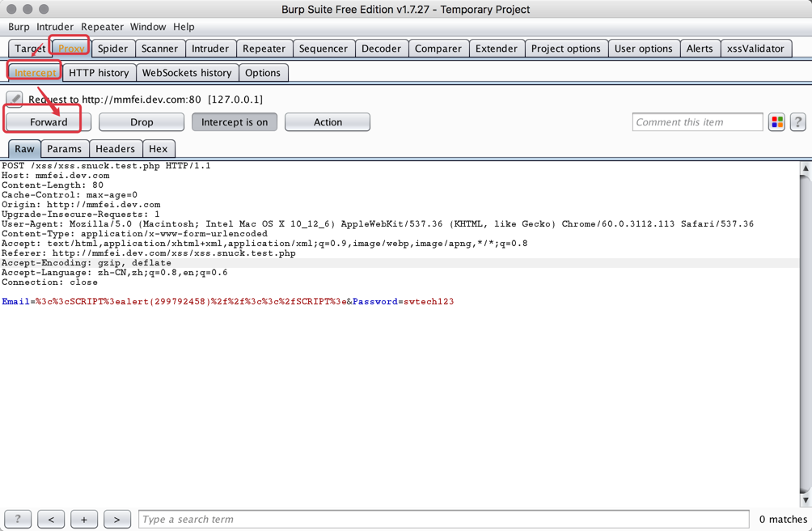Click the next match arrow in search bar

[116, 519]
